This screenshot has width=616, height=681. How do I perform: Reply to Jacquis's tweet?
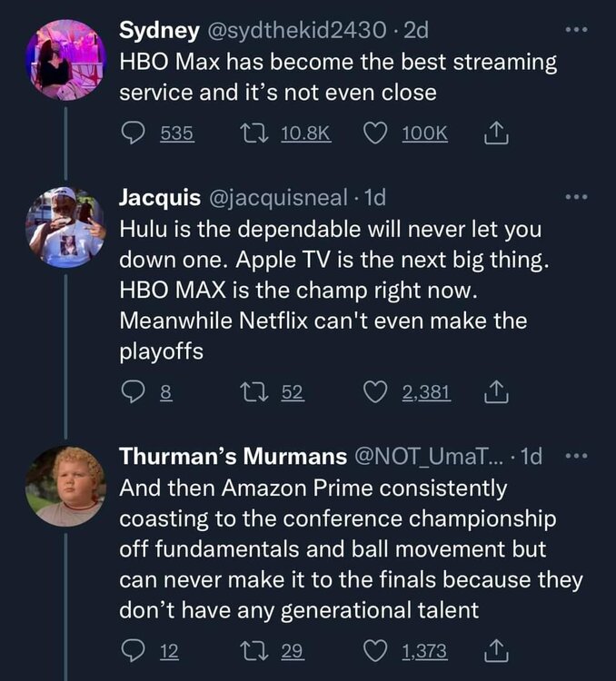[x=133, y=391]
